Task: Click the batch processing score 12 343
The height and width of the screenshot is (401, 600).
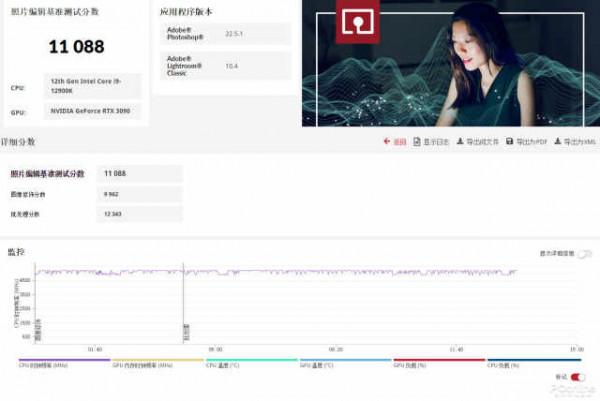Action: pyautogui.click(x=140, y=214)
